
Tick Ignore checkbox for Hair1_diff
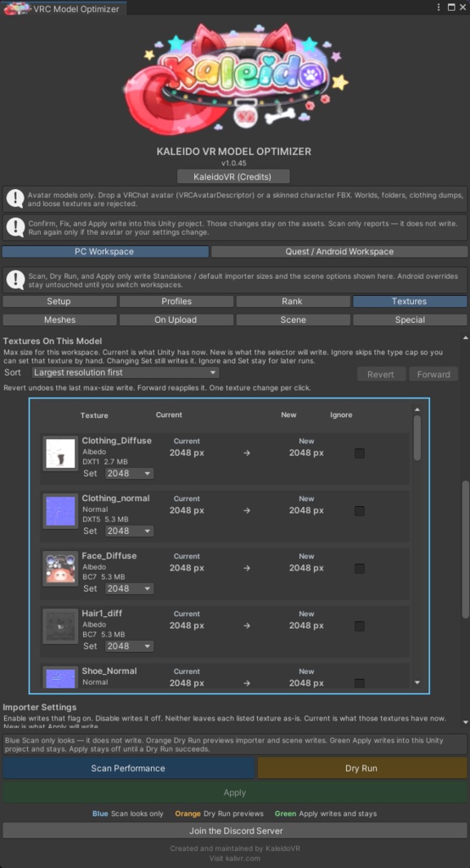point(360,626)
